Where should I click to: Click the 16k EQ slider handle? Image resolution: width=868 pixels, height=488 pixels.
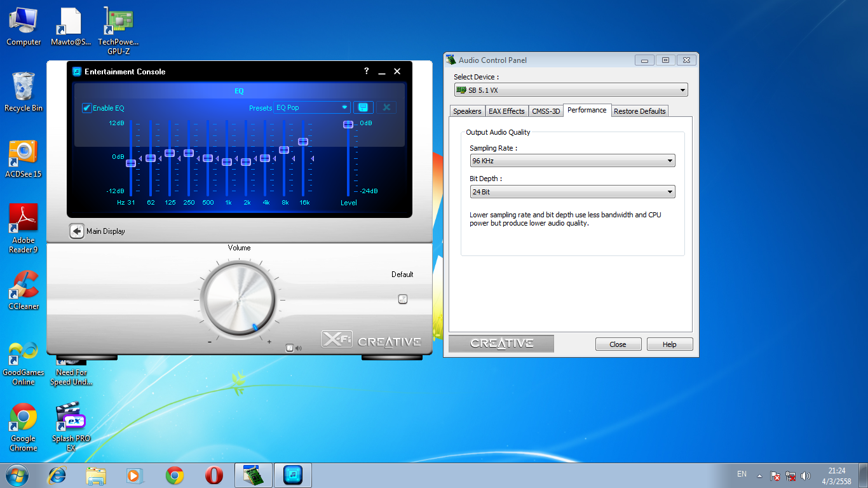(303, 141)
